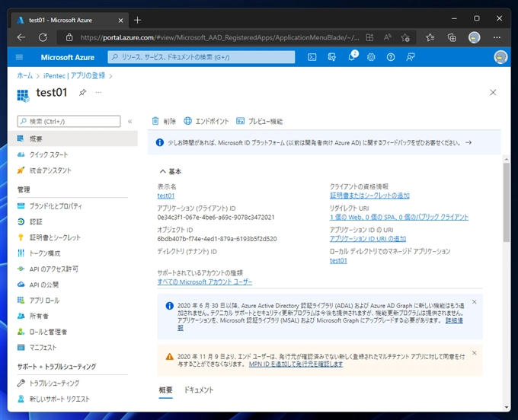
Task: Go back in the browser
Action: 21,37
